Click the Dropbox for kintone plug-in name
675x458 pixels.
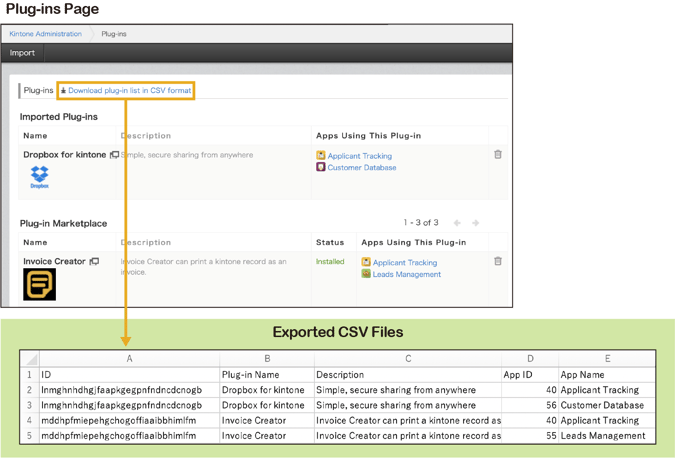pyautogui.click(x=65, y=155)
